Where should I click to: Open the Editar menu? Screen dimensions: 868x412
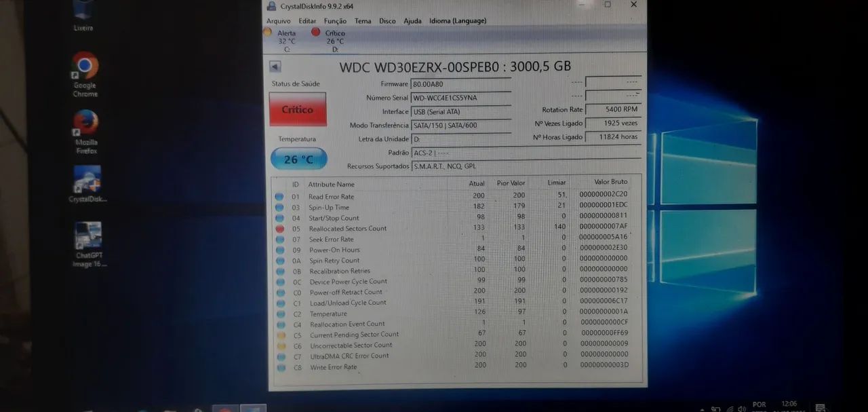click(x=307, y=21)
